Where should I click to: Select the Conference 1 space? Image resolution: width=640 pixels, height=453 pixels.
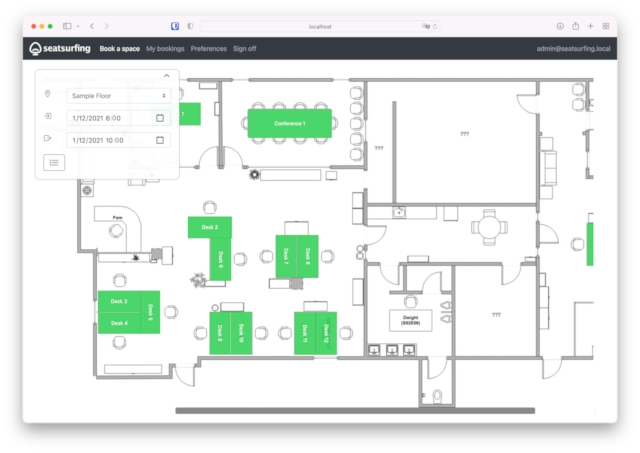click(x=290, y=123)
